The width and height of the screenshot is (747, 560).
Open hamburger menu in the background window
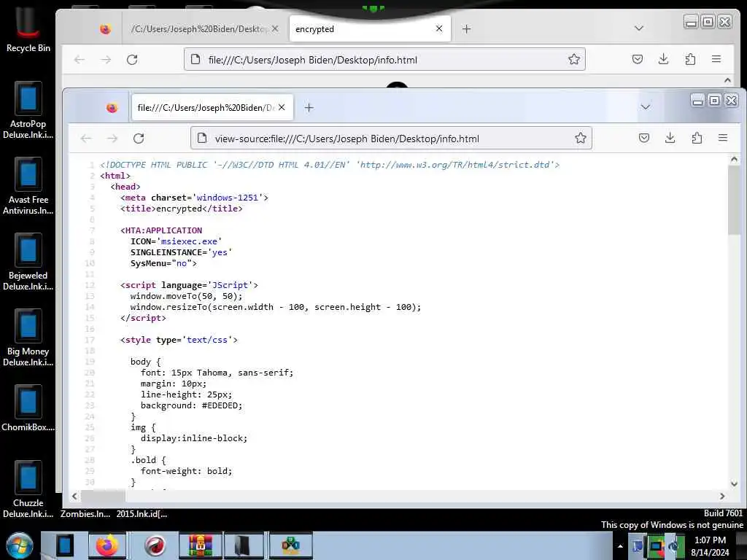point(716,59)
